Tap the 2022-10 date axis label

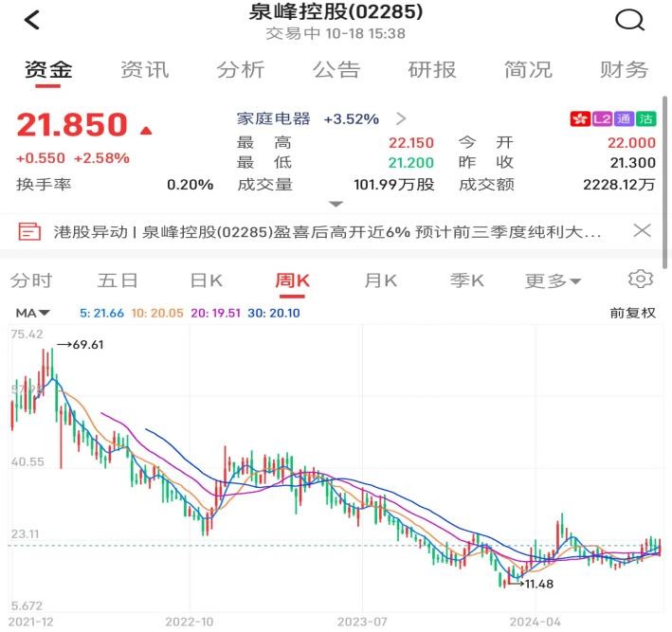click(189, 622)
